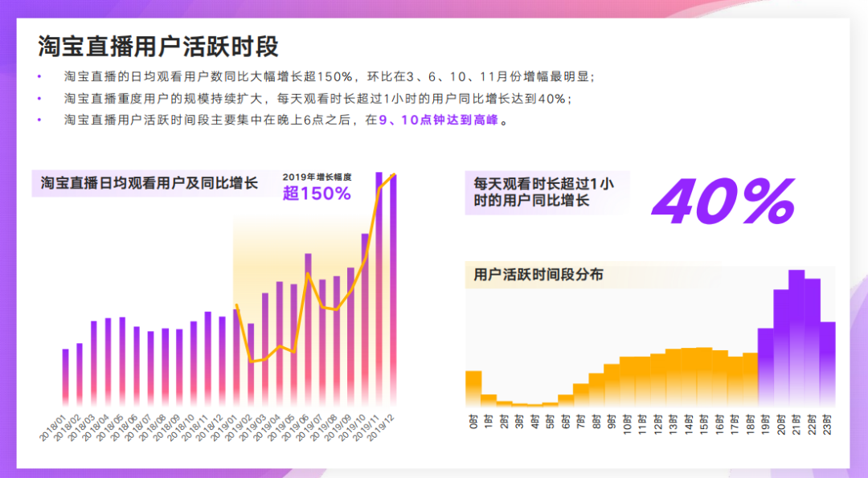The image size is (868, 478).
Task: Select the bullet about 重度用户的规模持续扩大
Action: [x=318, y=99]
